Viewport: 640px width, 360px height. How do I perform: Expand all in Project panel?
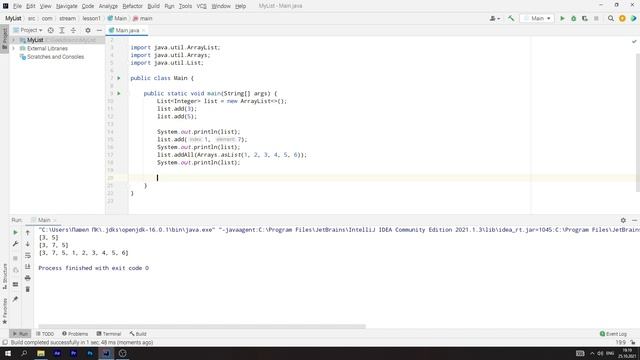62,30
